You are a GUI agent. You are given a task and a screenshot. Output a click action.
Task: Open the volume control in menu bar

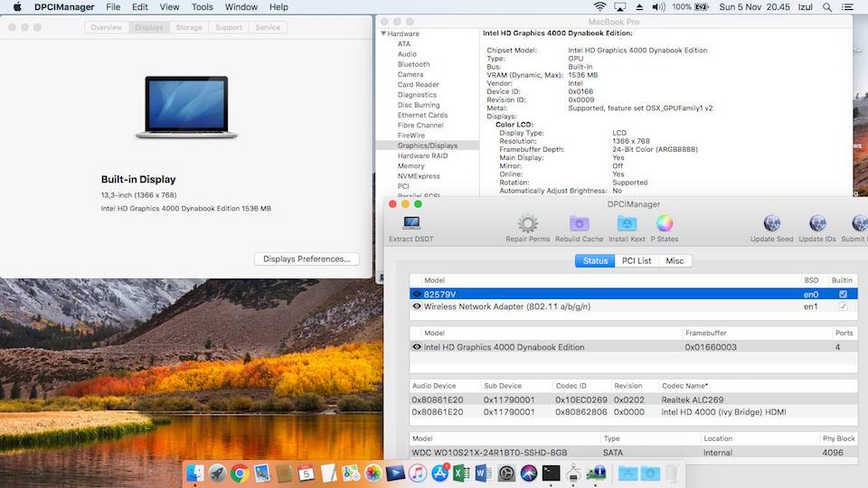[x=658, y=7]
